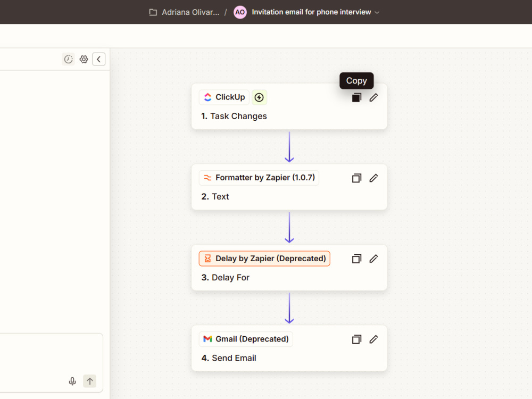Edit the Formatter by Zapier Text step
This screenshot has width=532, height=399.
click(373, 178)
